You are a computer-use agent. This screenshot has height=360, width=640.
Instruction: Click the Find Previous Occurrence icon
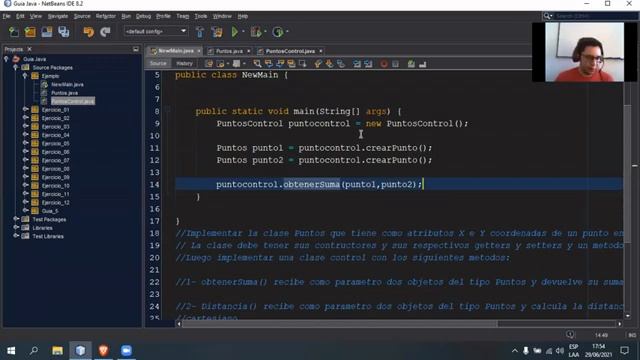click(x=269, y=64)
